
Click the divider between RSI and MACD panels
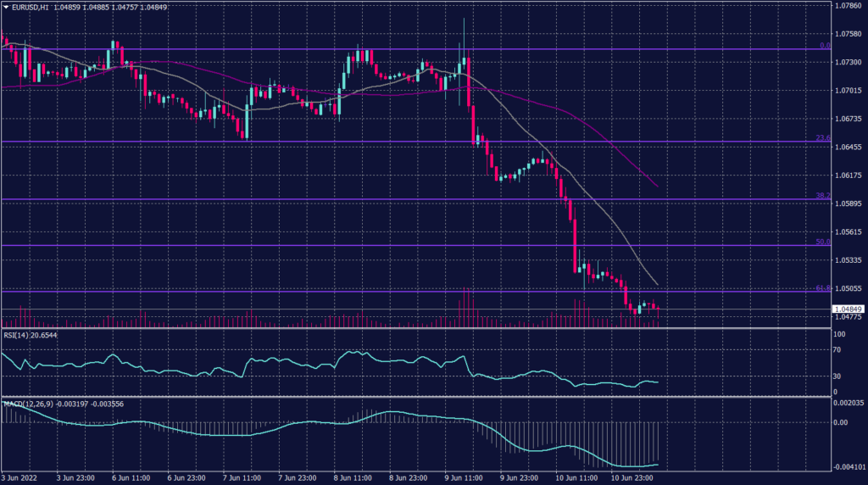coord(415,396)
